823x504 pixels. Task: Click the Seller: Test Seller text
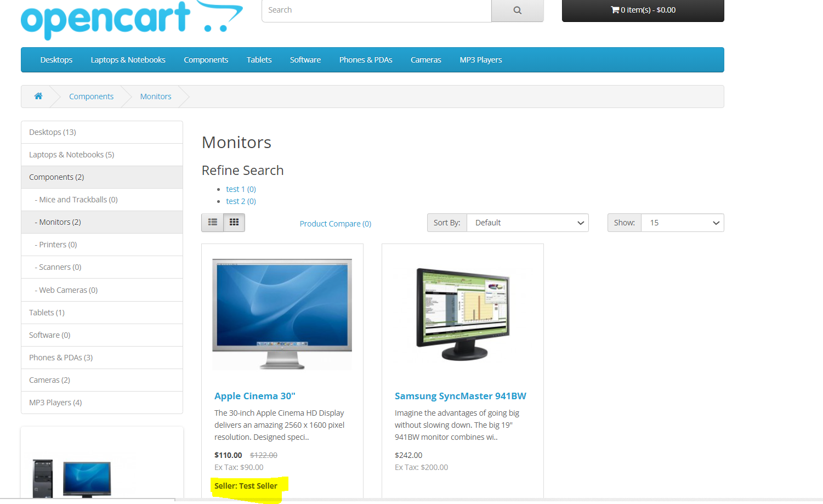(246, 486)
